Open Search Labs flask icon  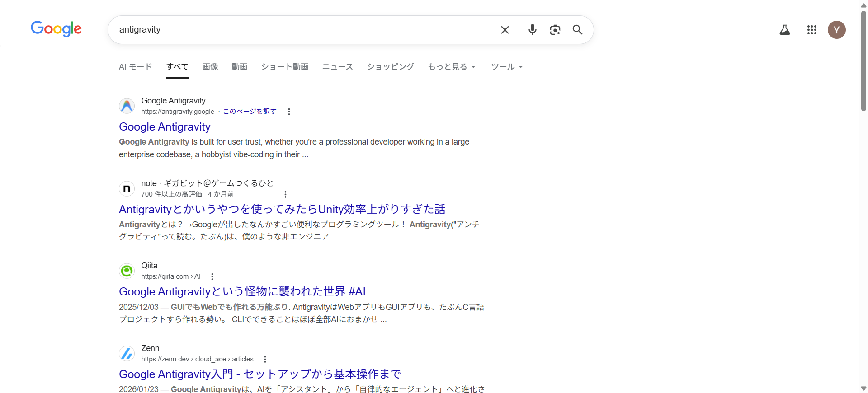coord(784,30)
